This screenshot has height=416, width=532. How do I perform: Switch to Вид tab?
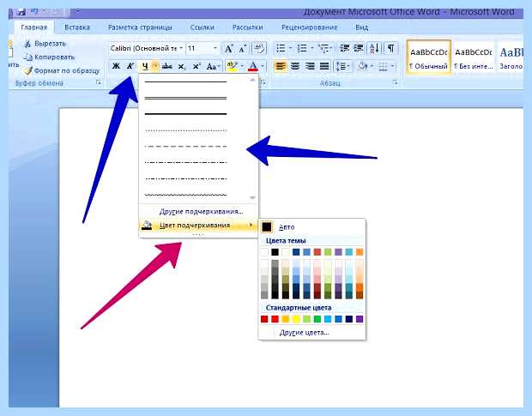pyautogui.click(x=362, y=27)
